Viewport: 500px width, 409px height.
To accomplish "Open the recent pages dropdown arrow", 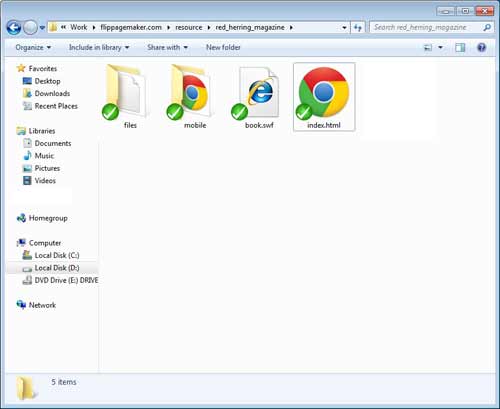I will [42, 28].
